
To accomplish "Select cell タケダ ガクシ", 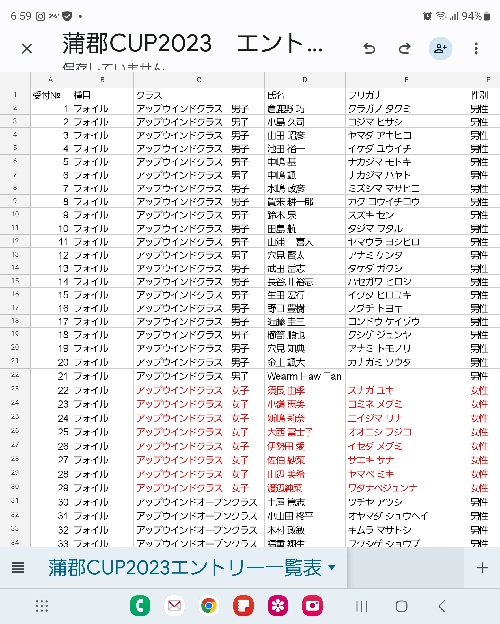I will pos(406,268).
